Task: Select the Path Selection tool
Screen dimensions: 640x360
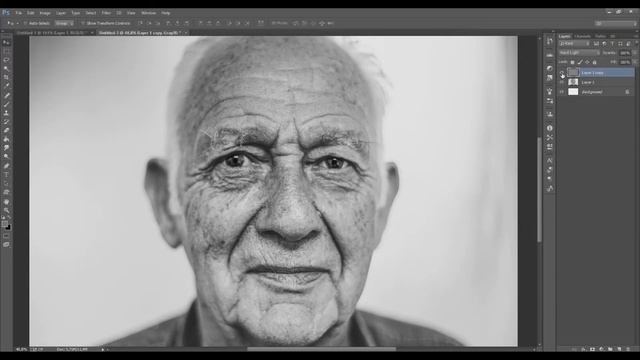Action: click(x=7, y=184)
